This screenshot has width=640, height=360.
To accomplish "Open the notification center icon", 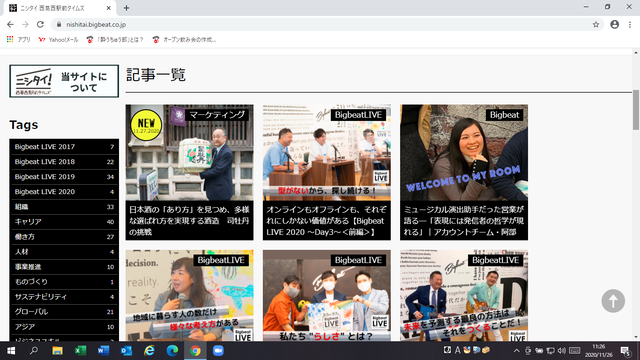I will [626, 351].
